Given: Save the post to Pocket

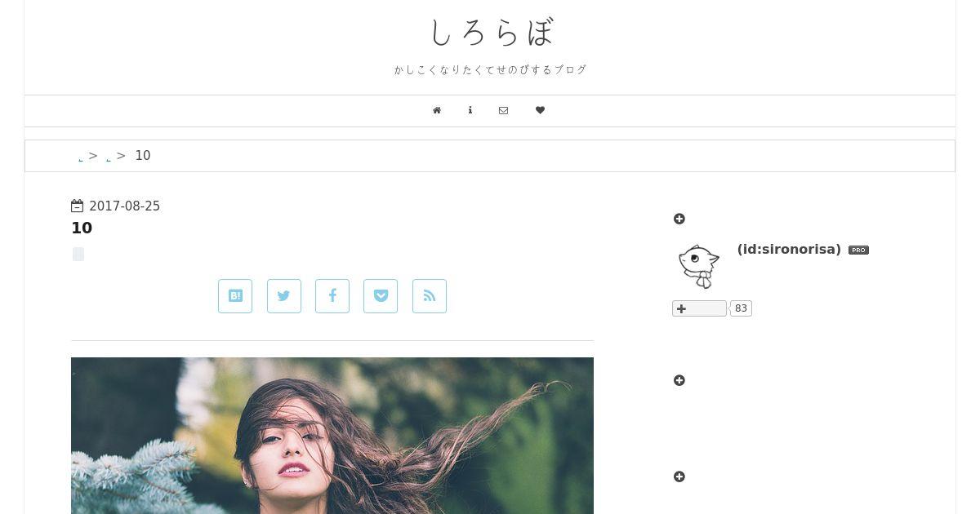Looking at the screenshot, I should pyautogui.click(x=381, y=296).
